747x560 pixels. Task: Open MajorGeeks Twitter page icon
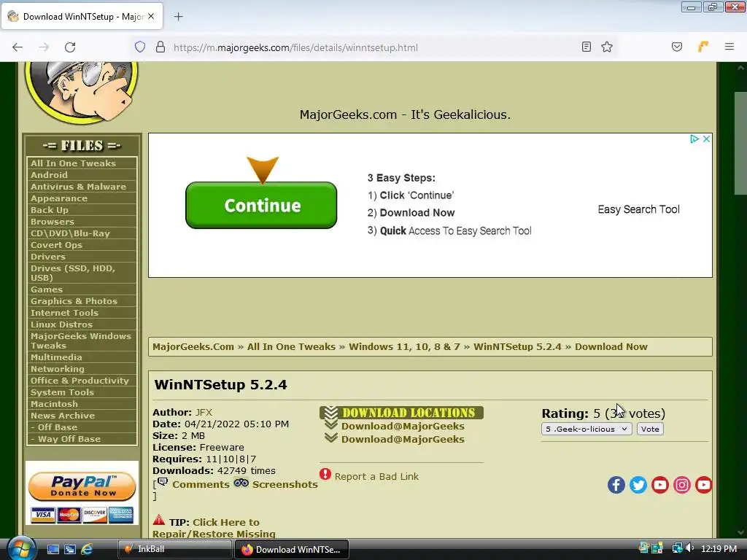[638, 485]
